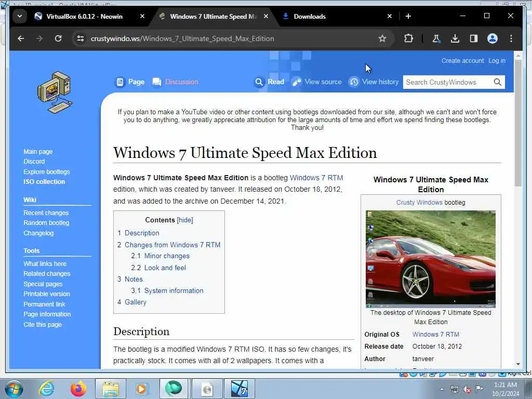532x399 pixels.
Task: Select the Windows 7 Ultimate Speed Max tab
Action: coord(213,16)
